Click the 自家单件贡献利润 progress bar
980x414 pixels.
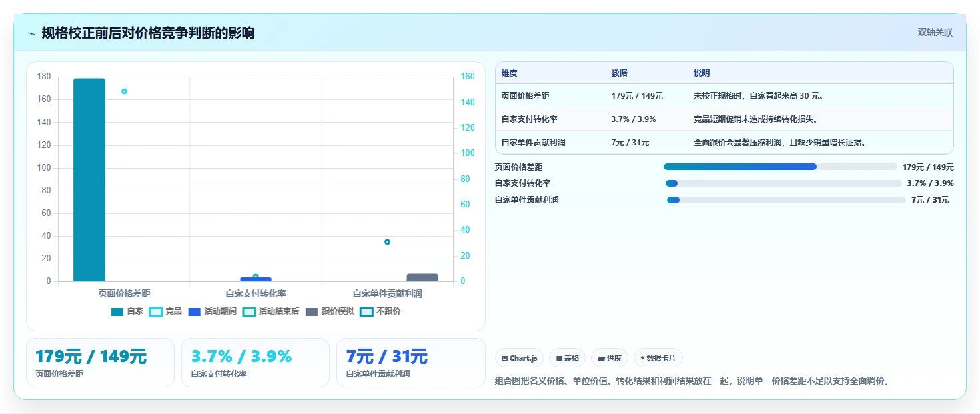click(786, 200)
